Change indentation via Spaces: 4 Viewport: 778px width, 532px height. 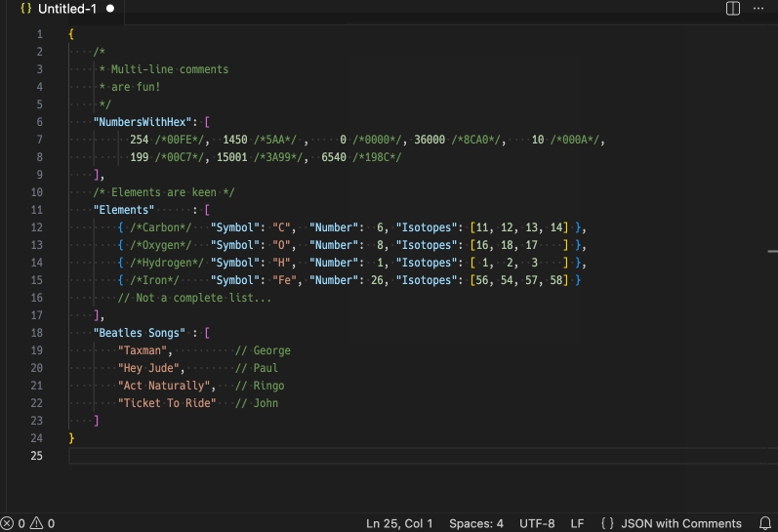point(475,523)
